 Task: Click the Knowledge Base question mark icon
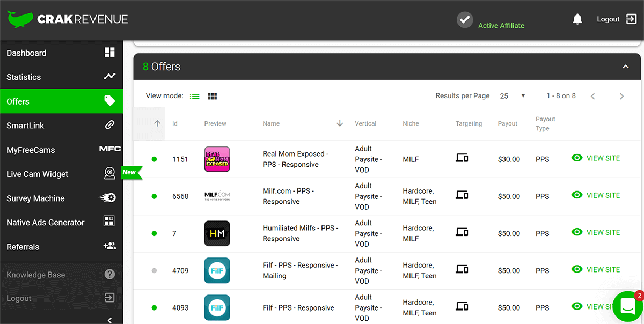[109, 275]
